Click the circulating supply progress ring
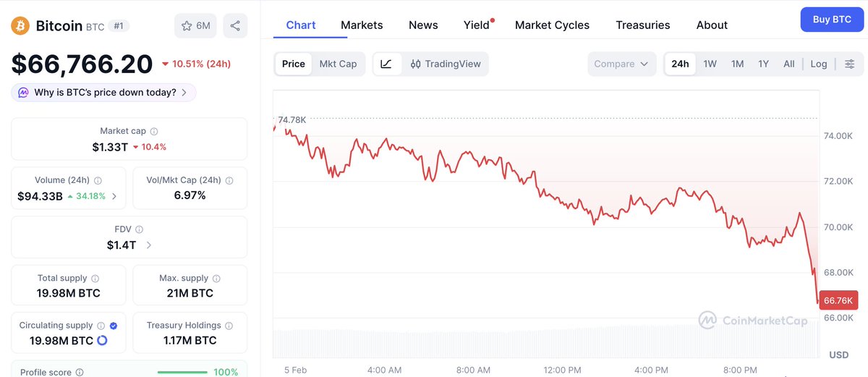868x377 pixels. pos(102,341)
